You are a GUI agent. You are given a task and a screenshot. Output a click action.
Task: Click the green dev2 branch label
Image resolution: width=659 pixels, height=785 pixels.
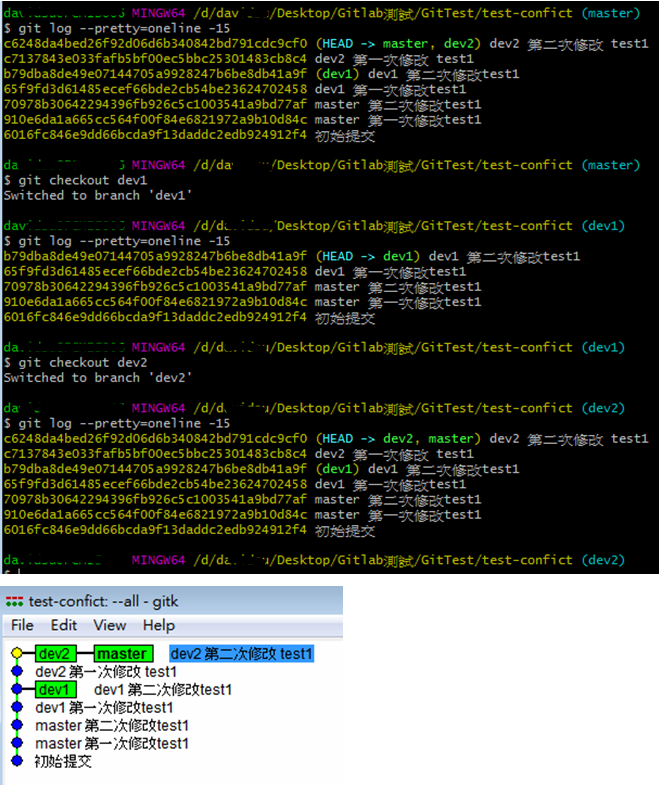pyautogui.click(x=55, y=654)
